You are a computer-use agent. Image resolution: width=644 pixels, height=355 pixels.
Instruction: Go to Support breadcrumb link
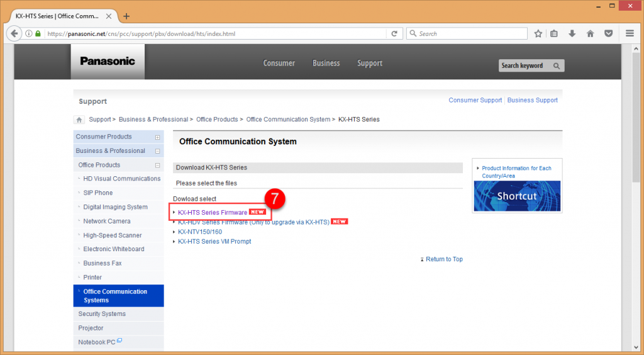click(x=100, y=120)
